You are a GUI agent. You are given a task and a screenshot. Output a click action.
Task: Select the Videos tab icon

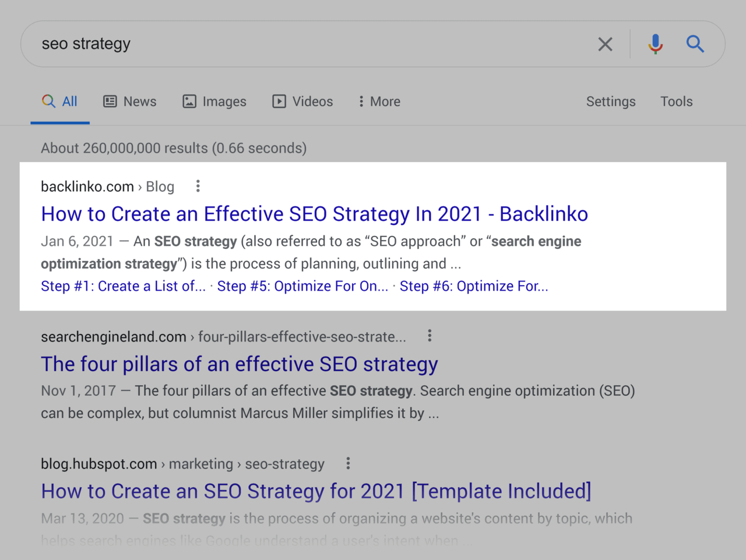[280, 101]
